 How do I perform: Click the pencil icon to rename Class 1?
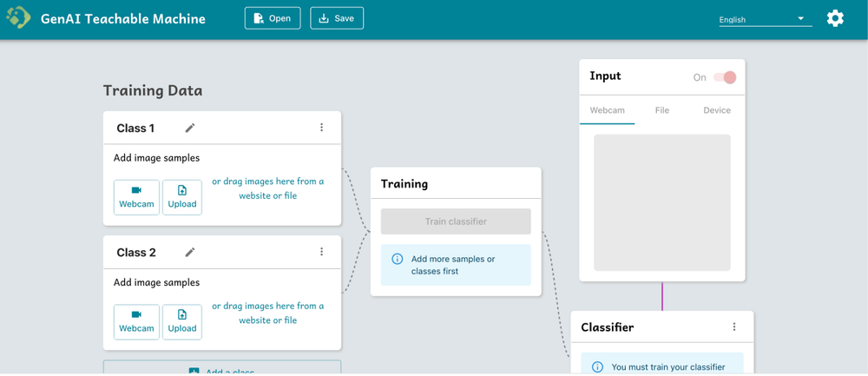point(190,128)
